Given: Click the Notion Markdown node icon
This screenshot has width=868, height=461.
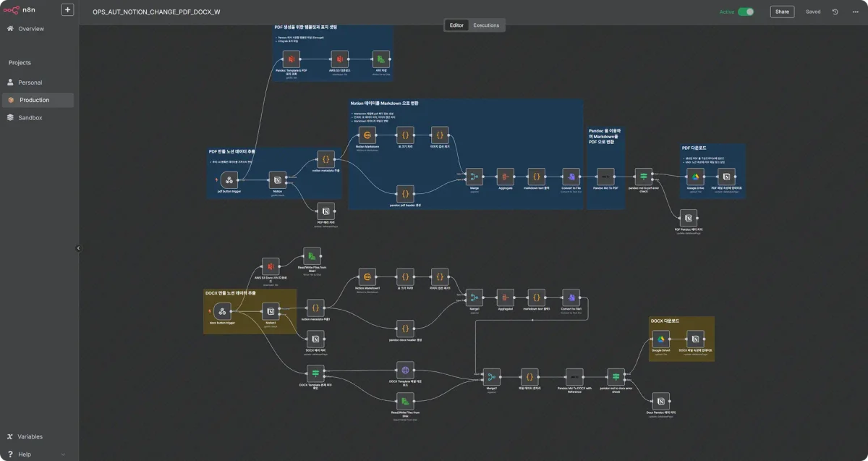Looking at the screenshot, I should 367,135.
